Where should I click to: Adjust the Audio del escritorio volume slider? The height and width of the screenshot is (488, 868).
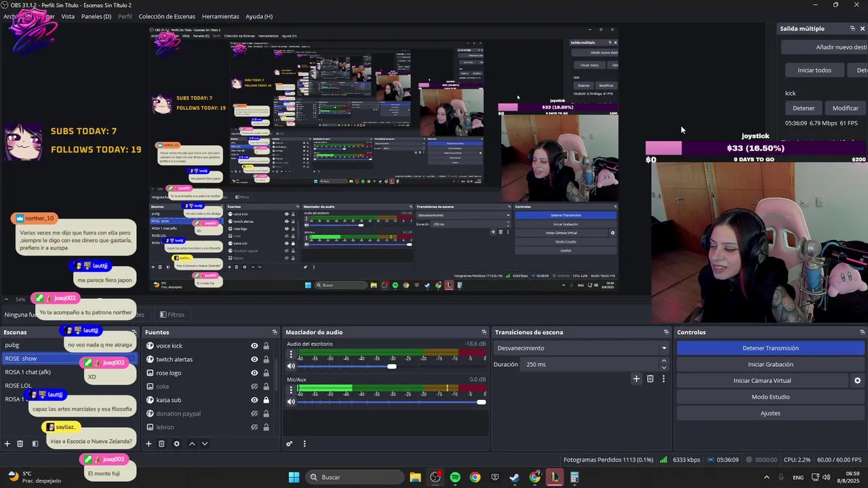[391, 367]
